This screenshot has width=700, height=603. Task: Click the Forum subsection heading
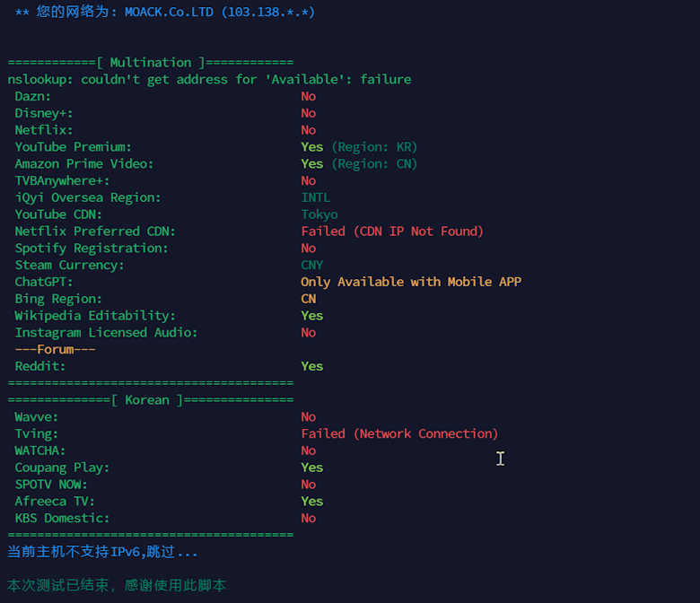(x=55, y=349)
